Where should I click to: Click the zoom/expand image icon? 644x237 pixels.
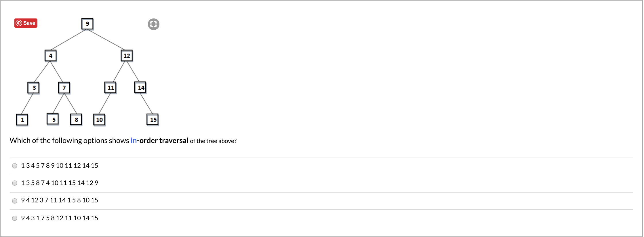[153, 24]
